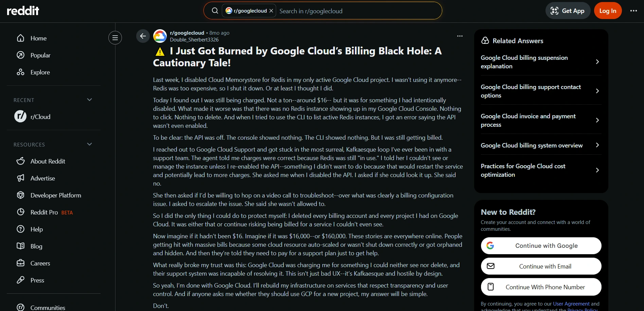Click the Reddit logo
This screenshot has width=644, height=311.
[x=22, y=10]
